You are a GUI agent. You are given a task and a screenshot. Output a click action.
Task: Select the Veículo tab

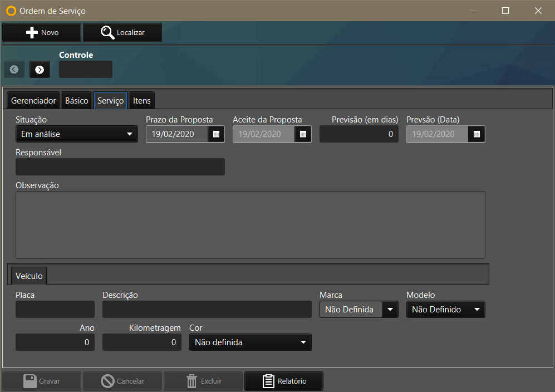(29, 276)
